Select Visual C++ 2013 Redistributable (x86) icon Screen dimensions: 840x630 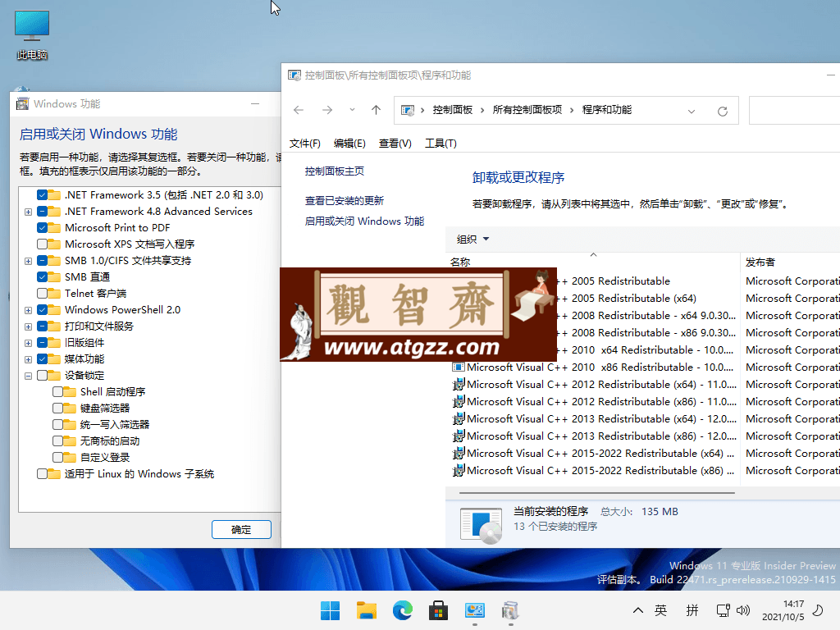click(458, 436)
